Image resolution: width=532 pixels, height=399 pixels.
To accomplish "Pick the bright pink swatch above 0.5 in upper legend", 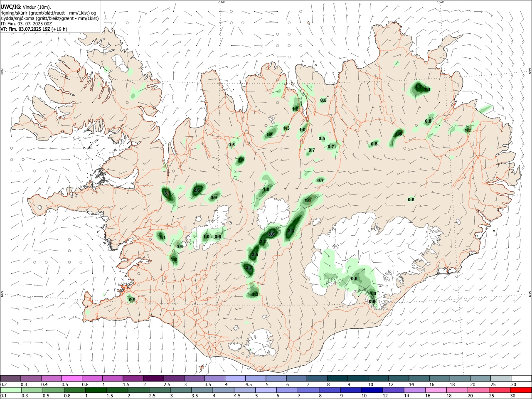I will [x=71, y=378].
